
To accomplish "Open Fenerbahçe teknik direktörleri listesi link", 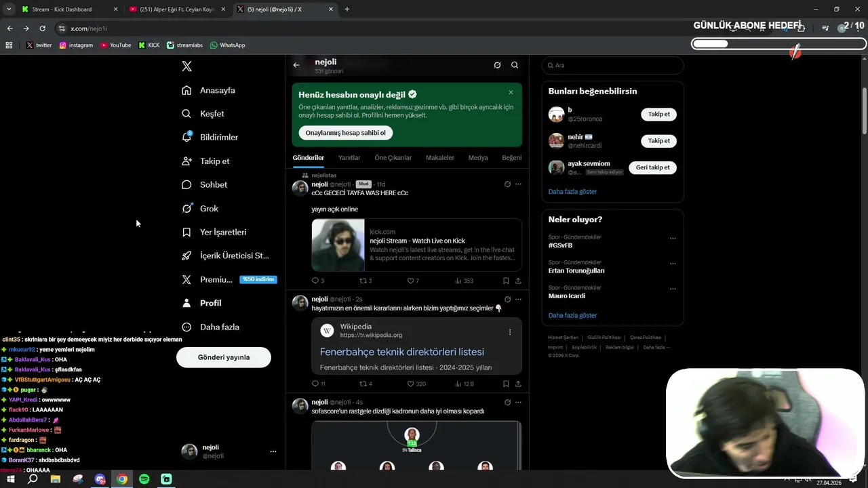I will click(x=402, y=352).
